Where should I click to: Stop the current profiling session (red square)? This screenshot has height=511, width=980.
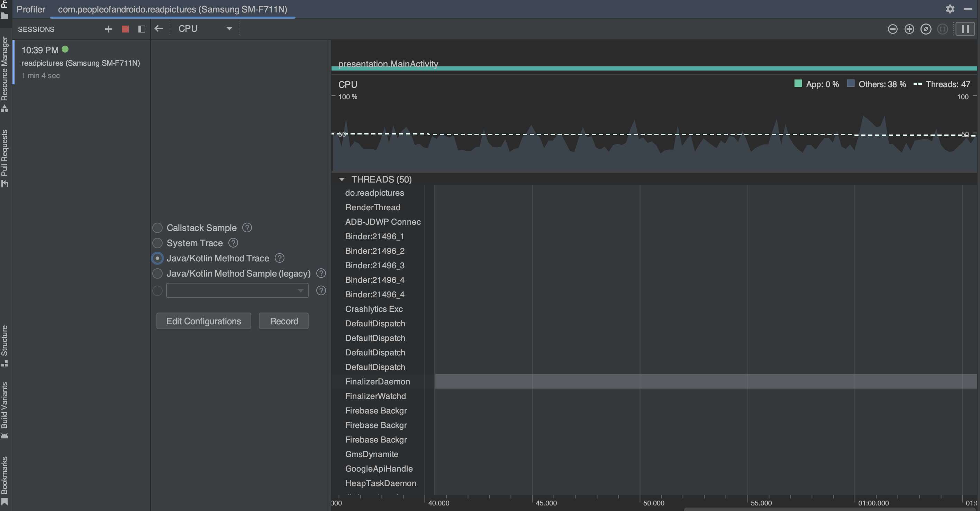[125, 29]
